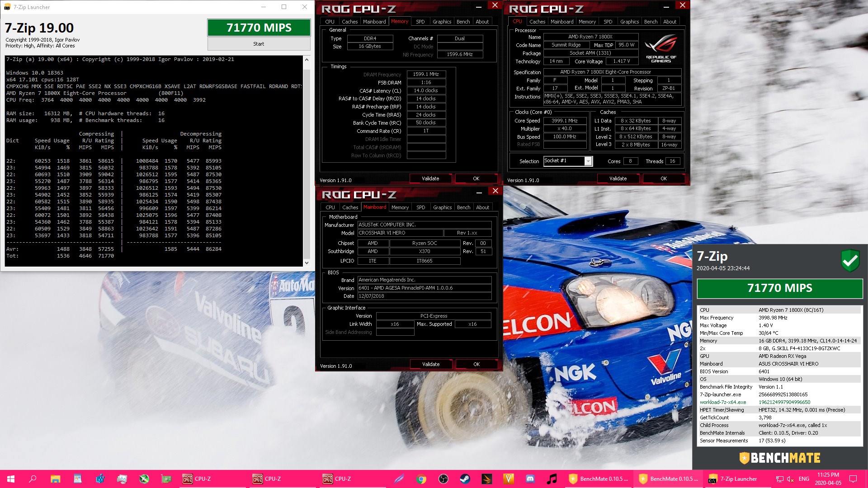The width and height of the screenshot is (868, 488).
Task: Open the orange V app in taskbar
Action: pyautogui.click(x=509, y=479)
